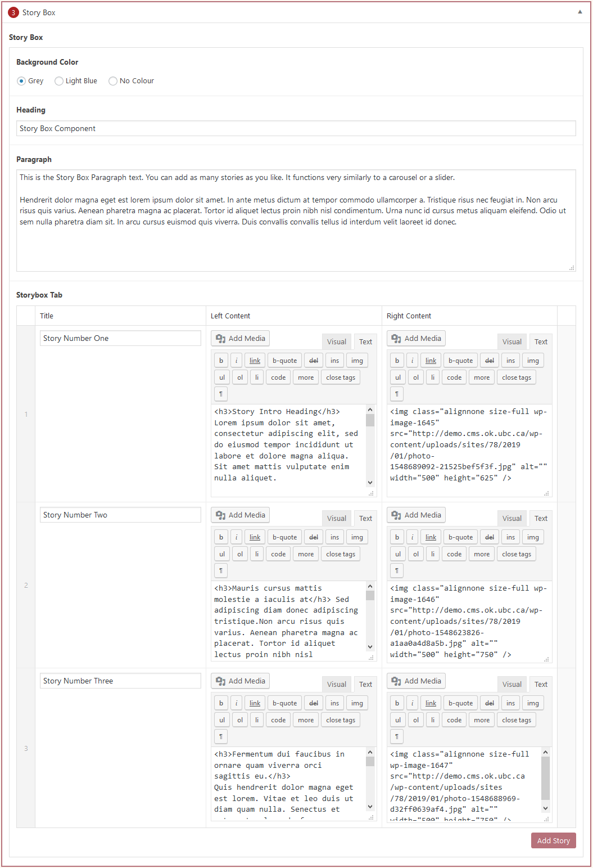
Task: Add Media to Story Three right content
Action: click(417, 681)
